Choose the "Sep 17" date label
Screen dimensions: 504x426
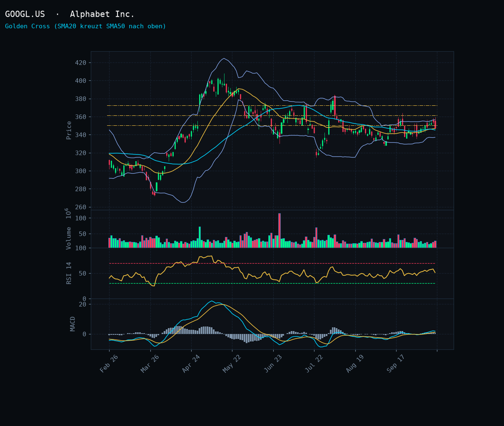(x=396, y=364)
